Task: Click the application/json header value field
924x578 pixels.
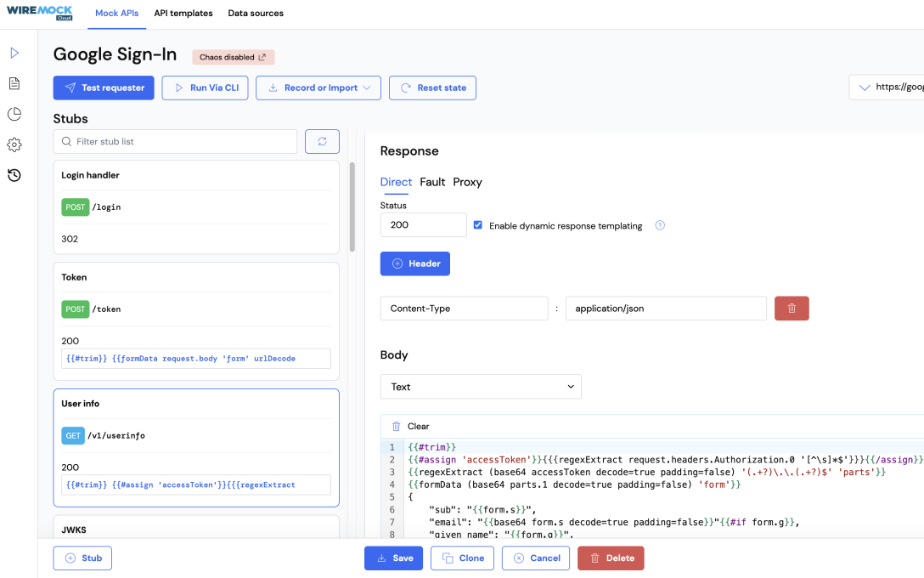Action: click(x=666, y=309)
